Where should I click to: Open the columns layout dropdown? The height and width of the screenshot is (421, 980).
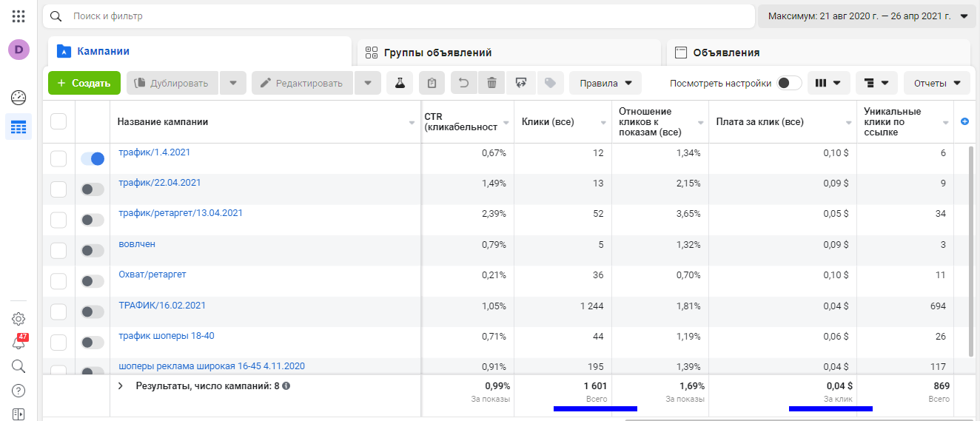point(828,83)
